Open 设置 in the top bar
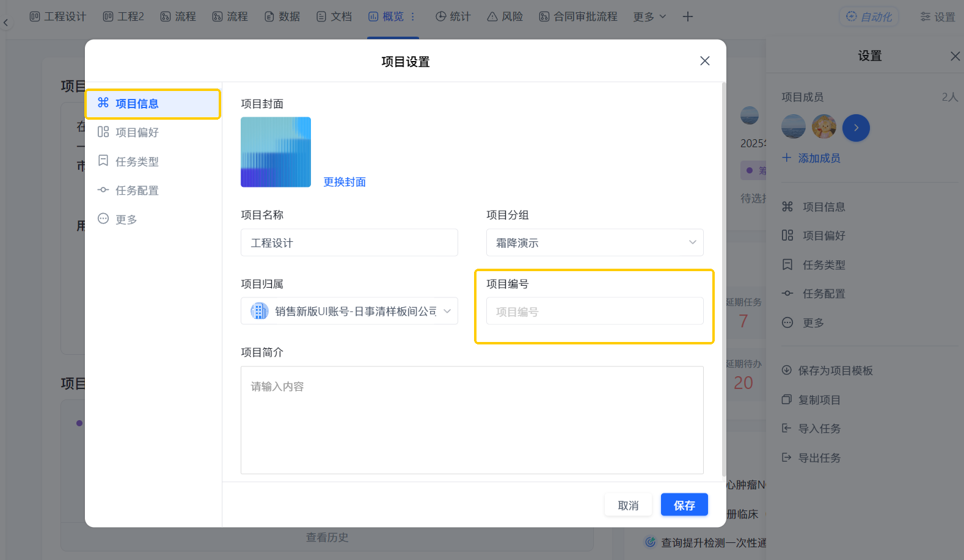Viewport: 964px width, 560px height. click(x=938, y=16)
